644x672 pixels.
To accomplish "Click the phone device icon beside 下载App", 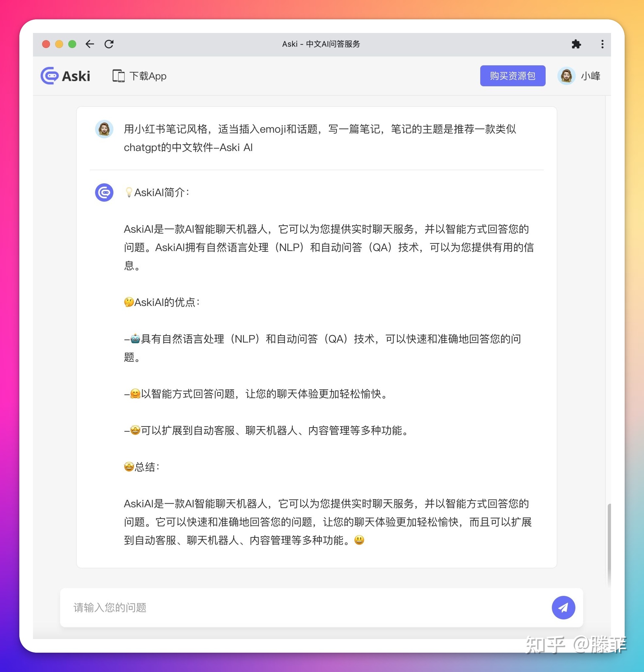I will point(118,76).
